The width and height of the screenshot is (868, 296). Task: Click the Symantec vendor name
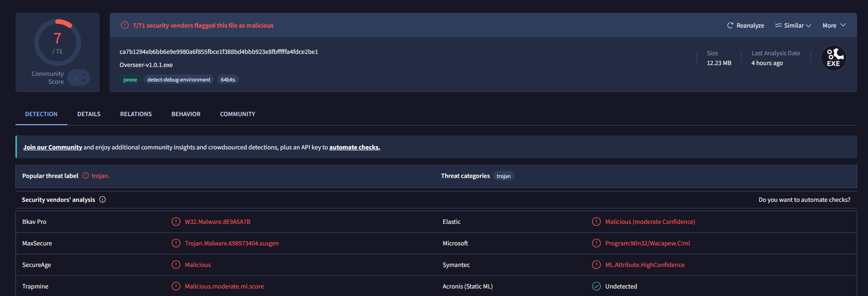click(x=456, y=265)
